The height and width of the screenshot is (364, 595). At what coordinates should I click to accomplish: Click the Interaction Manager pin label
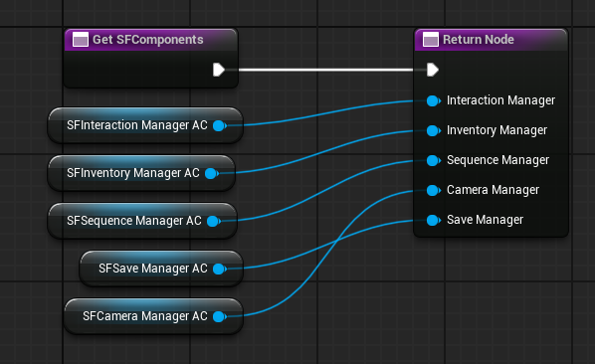[x=500, y=100]
